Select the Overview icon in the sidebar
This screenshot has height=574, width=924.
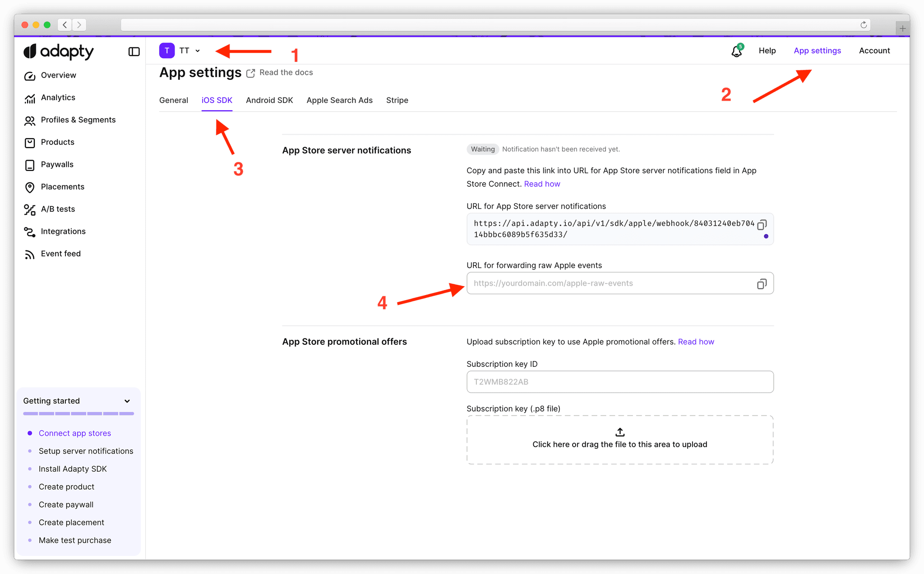click(x=30, y=75)
